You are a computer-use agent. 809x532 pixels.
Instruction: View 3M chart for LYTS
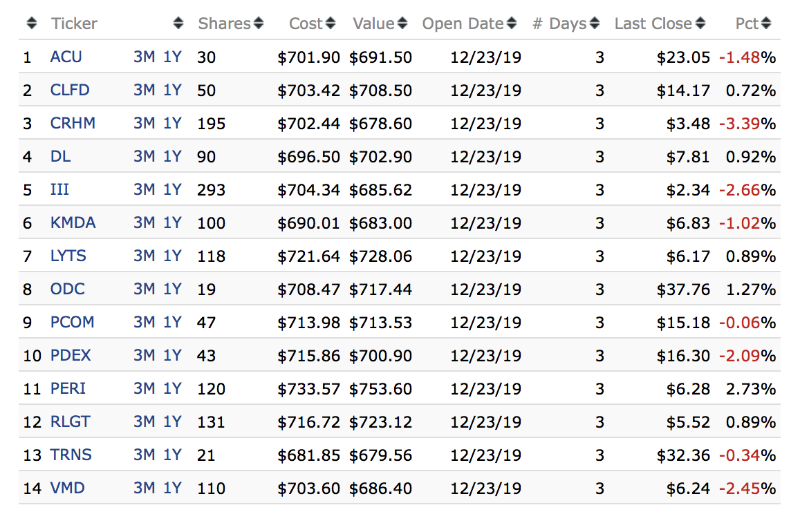coord(144,256)
